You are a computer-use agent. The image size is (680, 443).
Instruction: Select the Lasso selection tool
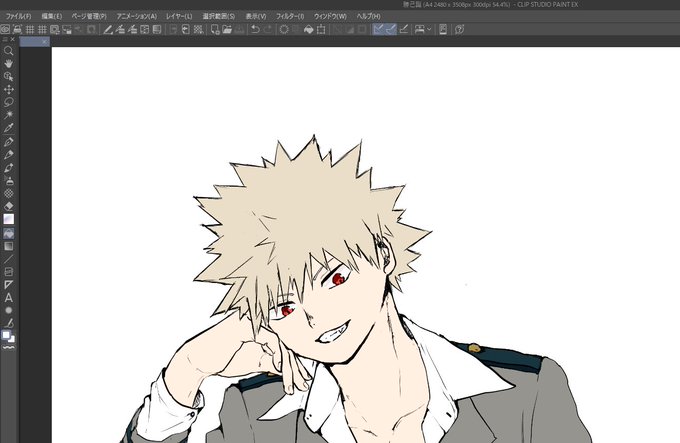[x=8, y=102]
